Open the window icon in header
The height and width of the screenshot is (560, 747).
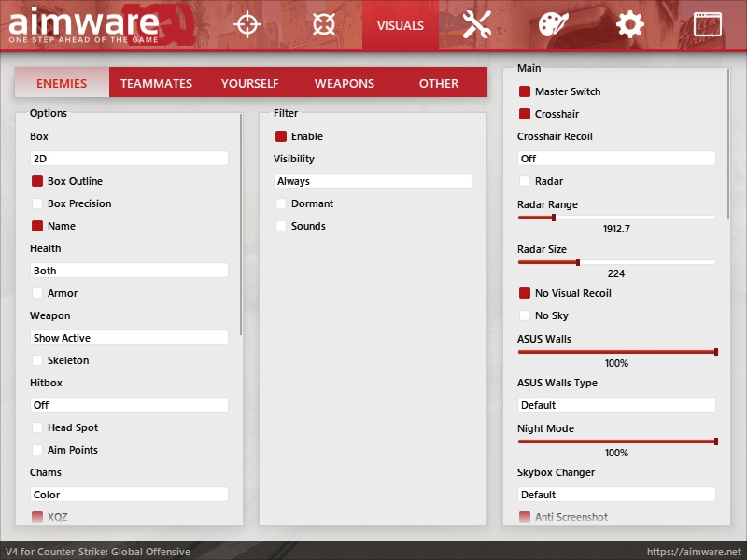708,24
